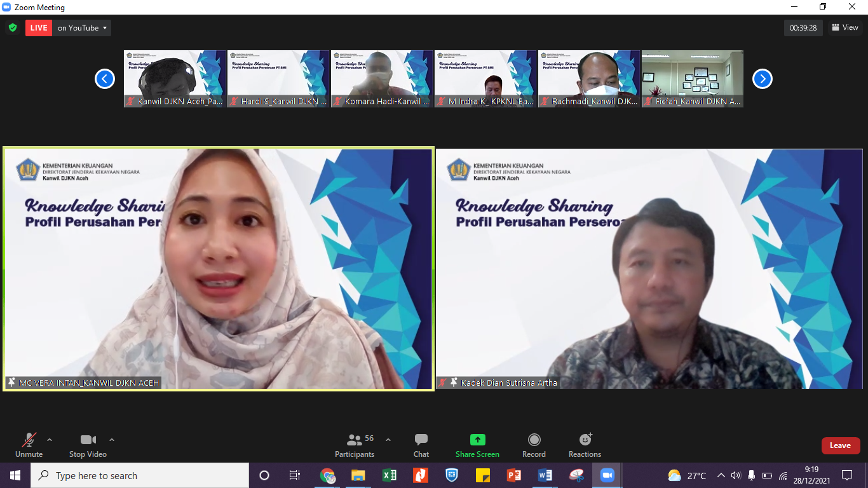Expand the arrow next to Participants
The width and height of the screenshot is (868, 488).
pos(388,440)
